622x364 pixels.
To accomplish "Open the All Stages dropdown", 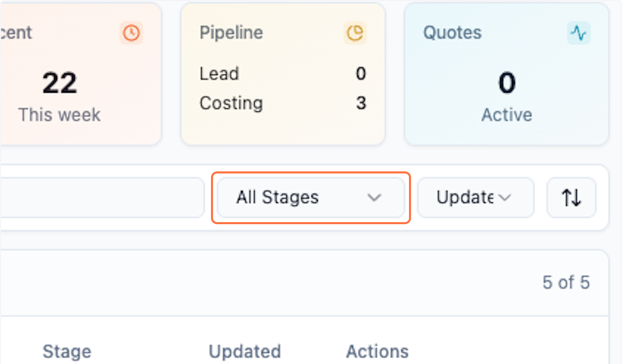I will tap(310, 197).
